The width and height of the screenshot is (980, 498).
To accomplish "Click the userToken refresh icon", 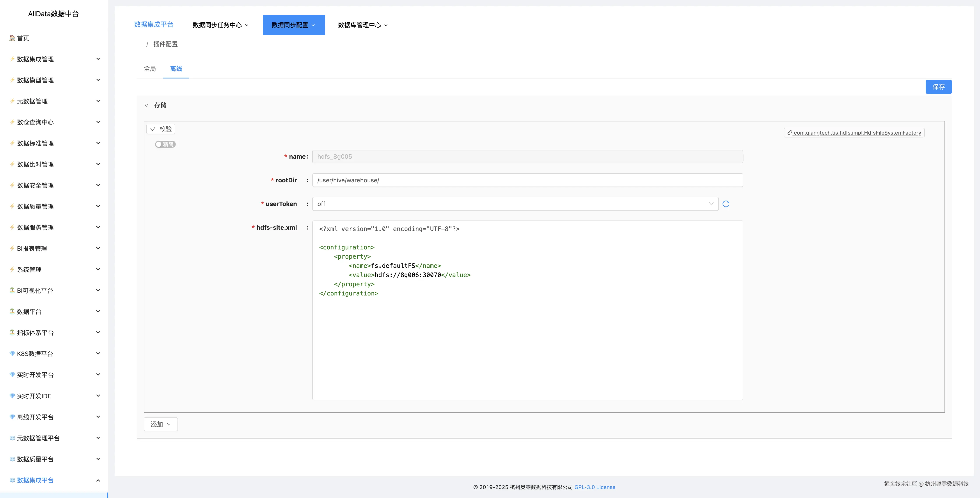I will (x=726, y=204).
